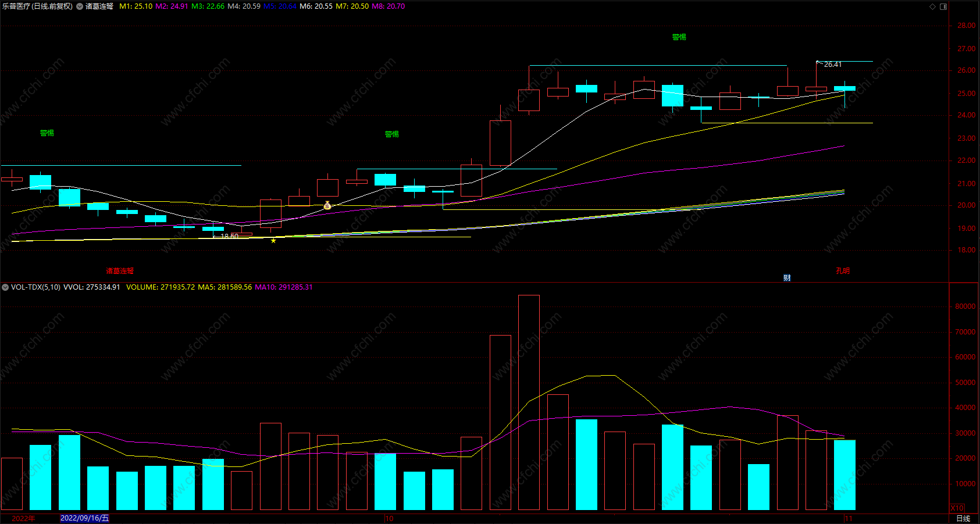The image size is (980, 524).
Task: Click the 2022年 label on the time axis
Action: tap(23, 518)
